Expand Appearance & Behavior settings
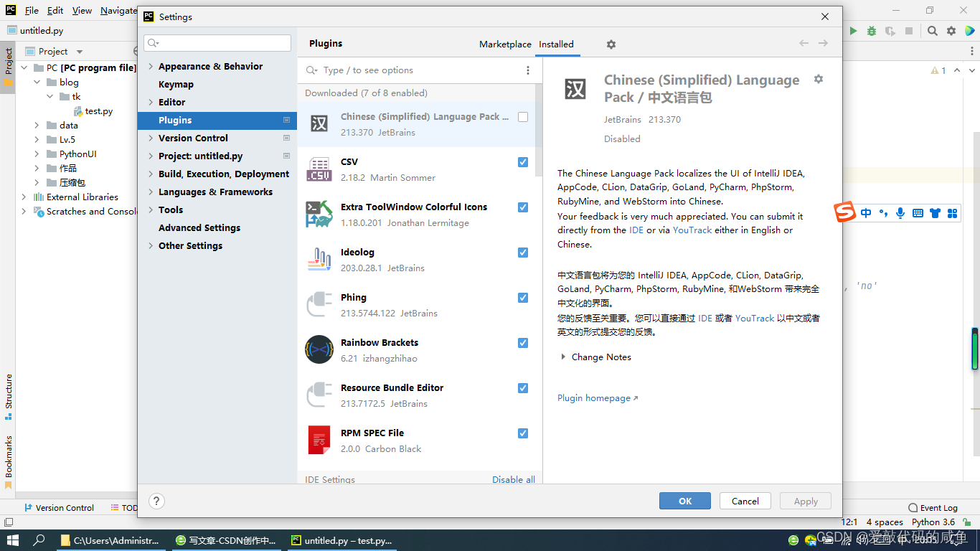This screenshot has height=551, width=980. (x=150, y=66)
